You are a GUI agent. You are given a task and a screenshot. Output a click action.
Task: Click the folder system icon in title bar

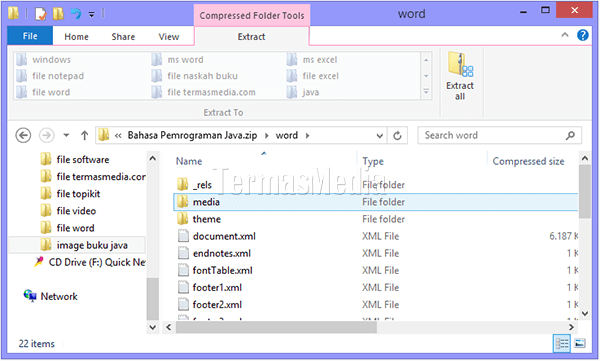(13, 13)
